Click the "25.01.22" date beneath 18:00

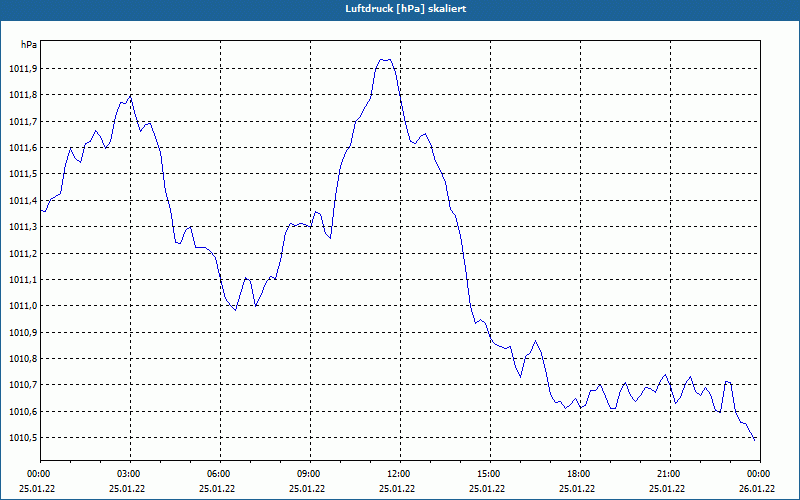coord(577,489)
